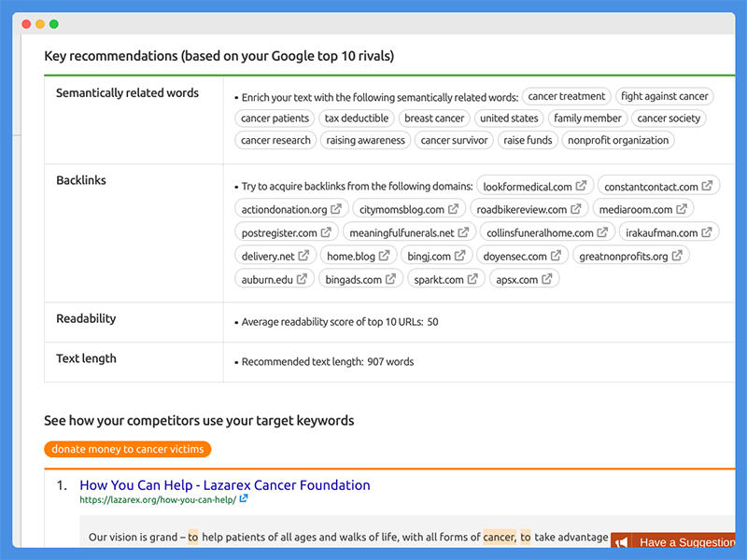Open How You Can Help Lazarex result
The width and height of the screenshot is (747, 560).
225,485
